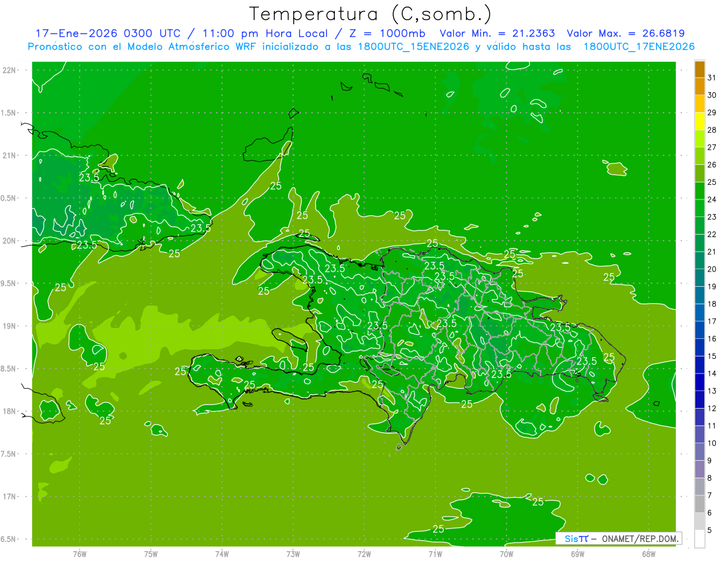Click the '74W' longitude label
728x562 pixels.
tap(221, 554)
